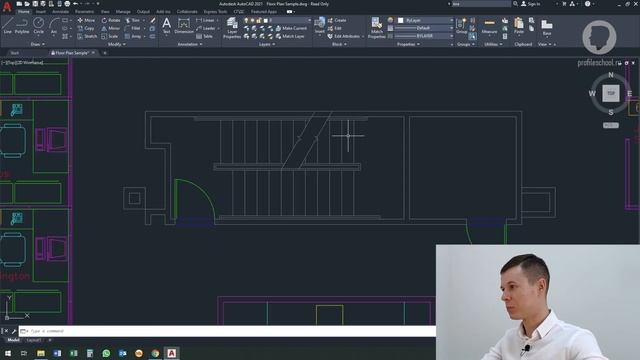Image resolution: width=640 pixels, height=360 pixels.
Task: Click the Copy tool
Action: pos(86,28)
